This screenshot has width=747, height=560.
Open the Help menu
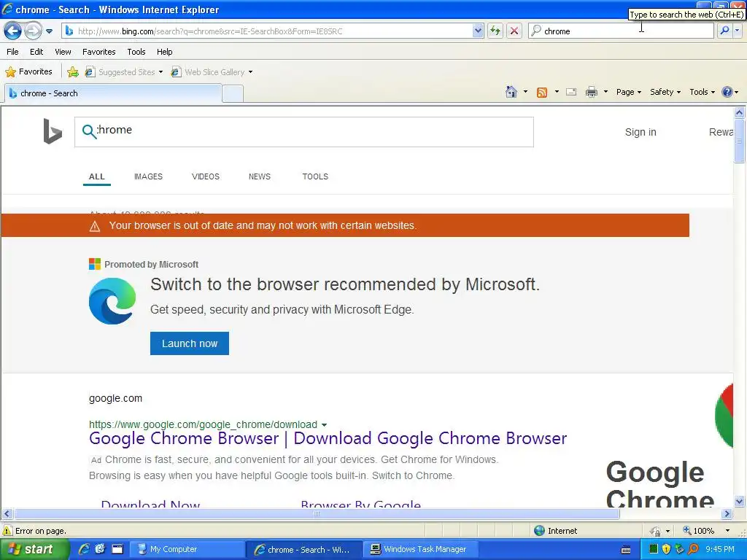(164, 52)
